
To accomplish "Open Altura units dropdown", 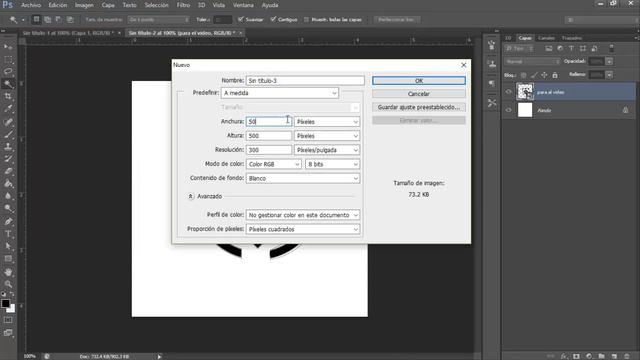I will point(327,136).
